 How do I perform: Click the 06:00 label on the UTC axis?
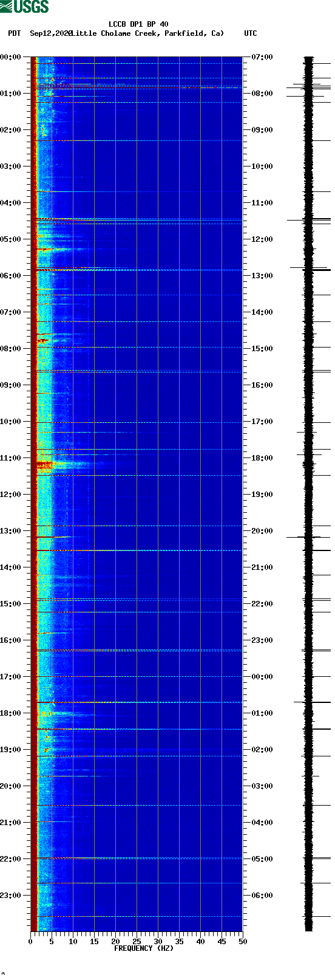(x=262, y=896)
